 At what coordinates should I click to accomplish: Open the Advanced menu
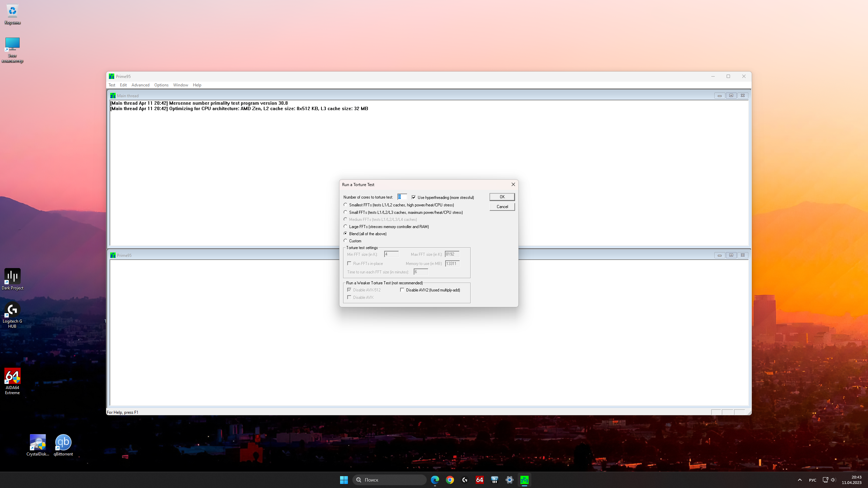pyautogui.click(x=140, y=85)
